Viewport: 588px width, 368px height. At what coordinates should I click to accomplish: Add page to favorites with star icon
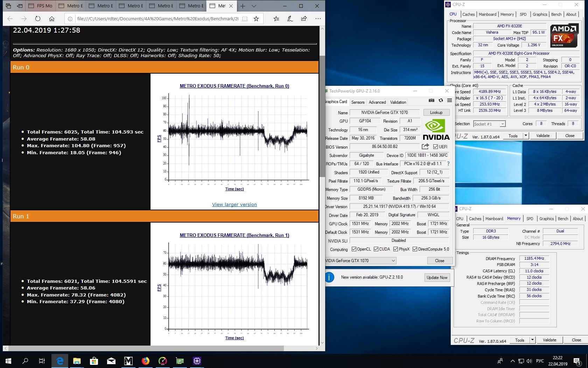pyautogui.click(x=256, y=19)
